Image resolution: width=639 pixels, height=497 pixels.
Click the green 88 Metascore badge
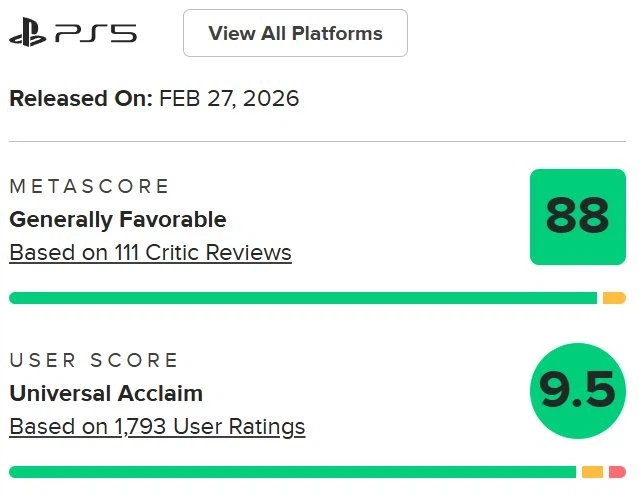click(x=577, y=217)
